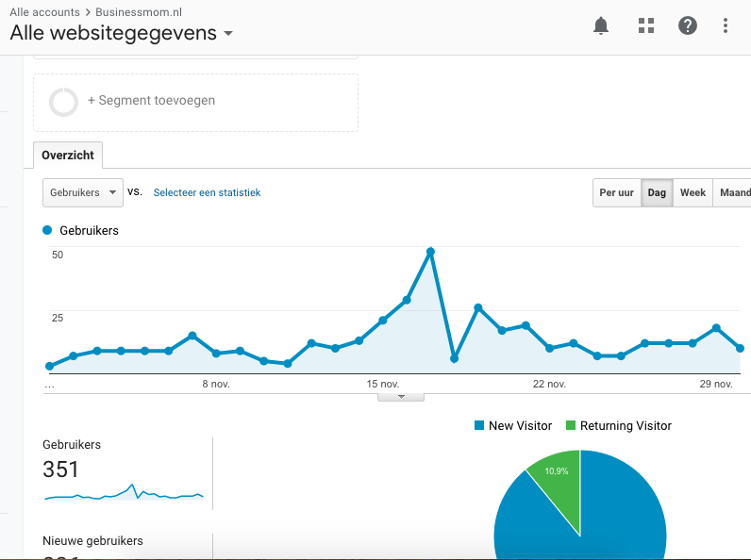Click the 15 nov. axis label
This screenshot has width=751, height=560.
click(x=383, y=384)
